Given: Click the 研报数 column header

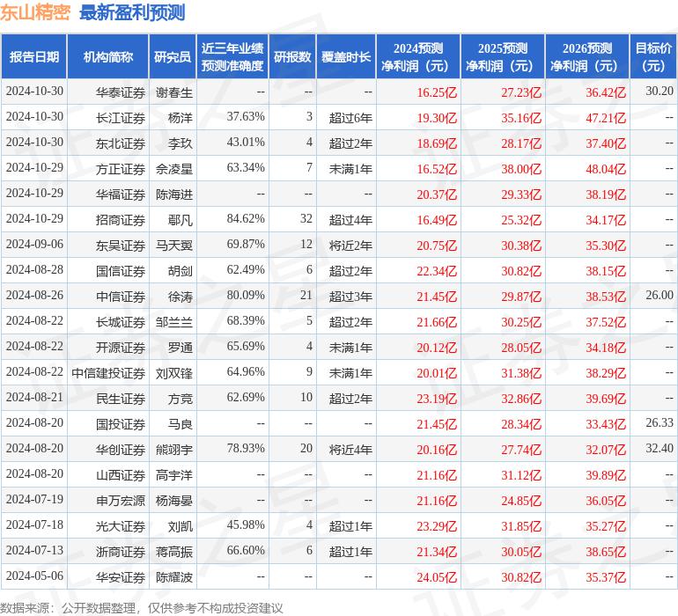Looking at the screenshot, I should pos(292,56).
